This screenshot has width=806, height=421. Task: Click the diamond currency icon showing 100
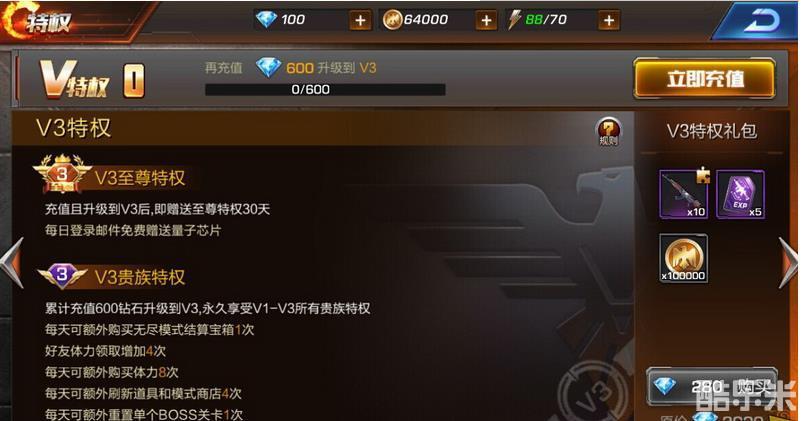tap(266, 20)
